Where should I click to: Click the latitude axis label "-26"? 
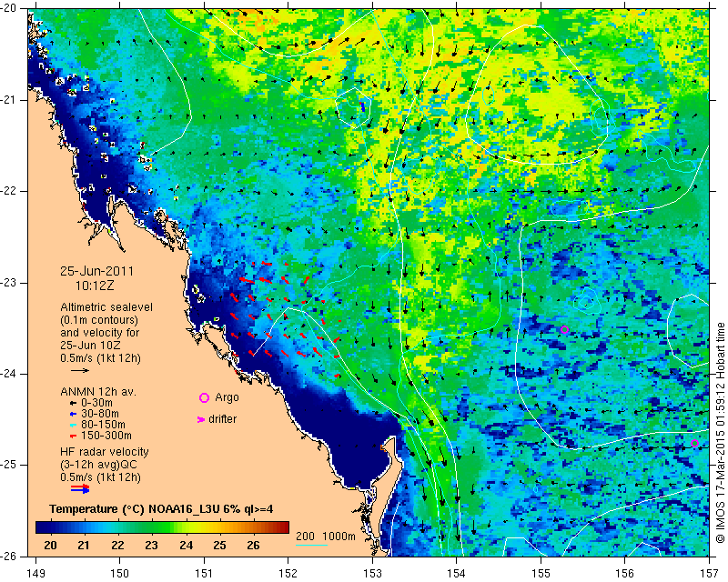[9, 557]
